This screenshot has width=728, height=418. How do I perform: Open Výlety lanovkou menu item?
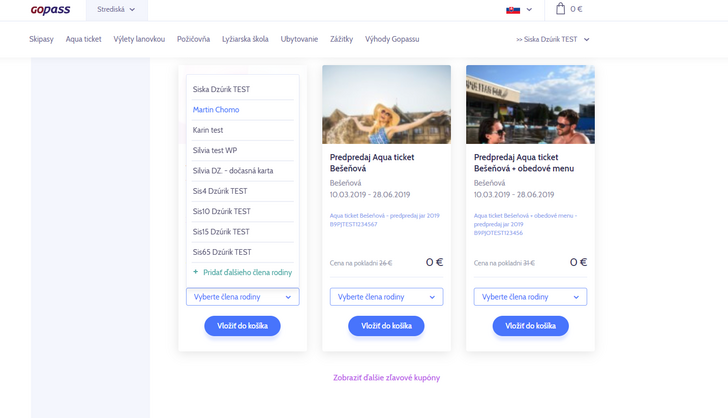(139, 39)
